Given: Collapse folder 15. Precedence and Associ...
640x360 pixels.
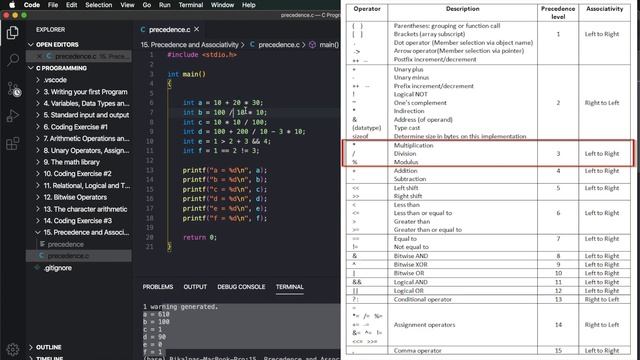Looking at the screenshot, I should [x=86, y=232].
